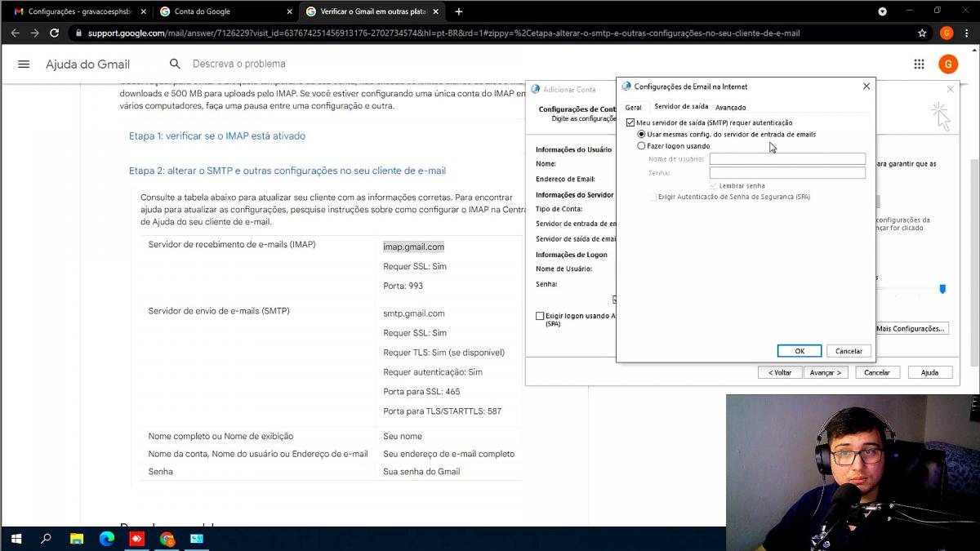Click the Voltar button
The image size is (980, 551).
pyautogui.click(x=779, y=372)
